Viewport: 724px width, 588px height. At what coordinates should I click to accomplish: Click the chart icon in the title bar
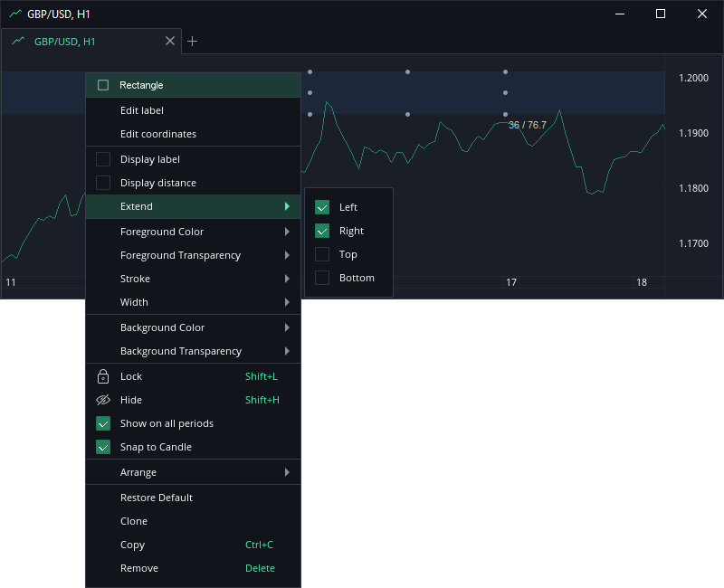coord(15,14)
